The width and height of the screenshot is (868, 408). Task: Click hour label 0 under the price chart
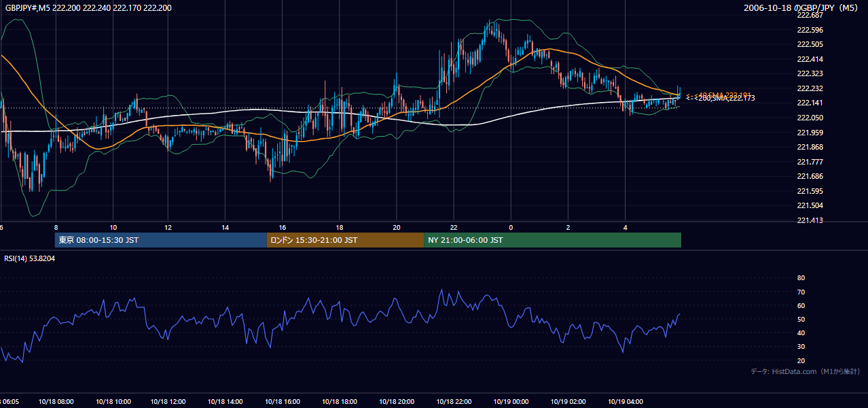click(511, 228)
